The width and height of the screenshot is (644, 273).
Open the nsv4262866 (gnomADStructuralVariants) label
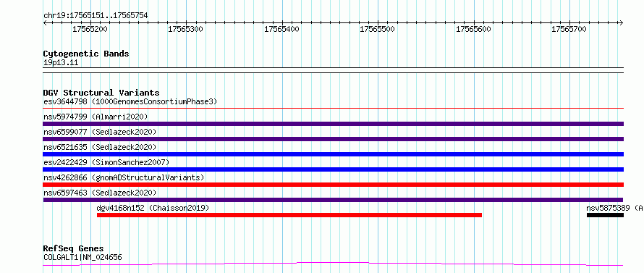[124, 177]
